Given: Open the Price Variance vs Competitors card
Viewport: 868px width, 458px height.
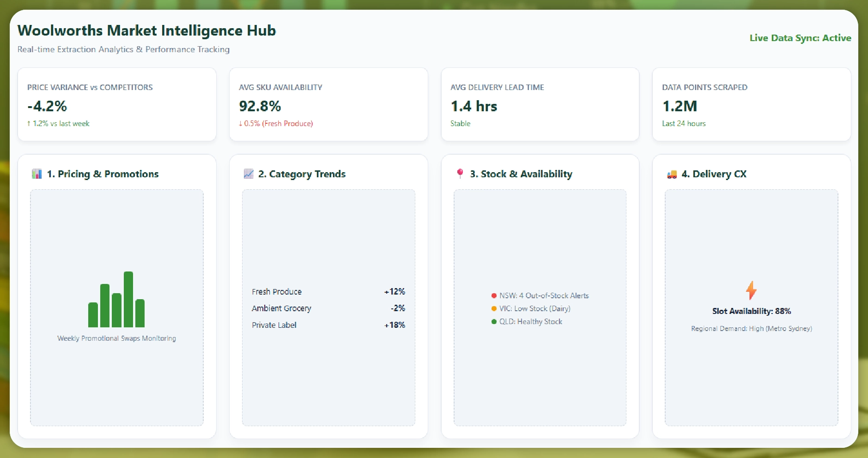Looking at the screenshot, I should (x=117, y=104).
